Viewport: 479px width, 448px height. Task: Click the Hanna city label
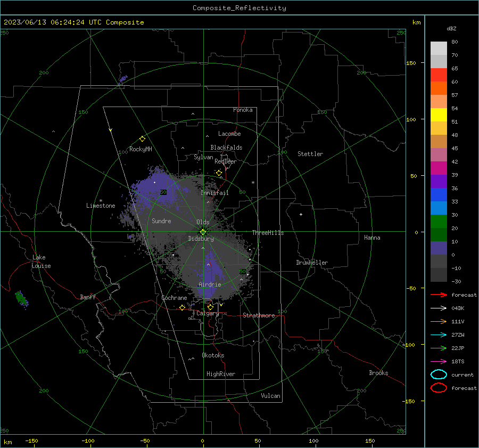click(372, 238)
